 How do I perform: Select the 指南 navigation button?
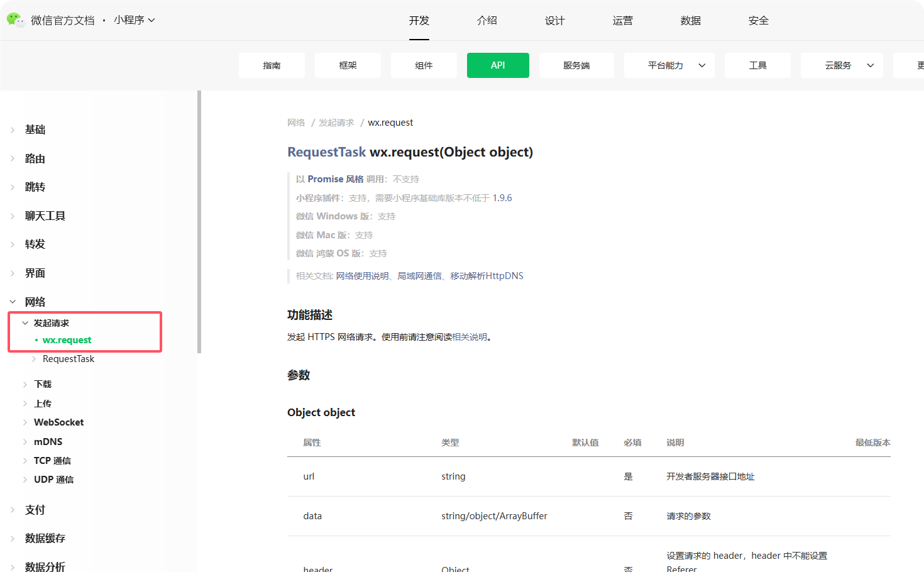pyautogui.click(x=272, y=65)
